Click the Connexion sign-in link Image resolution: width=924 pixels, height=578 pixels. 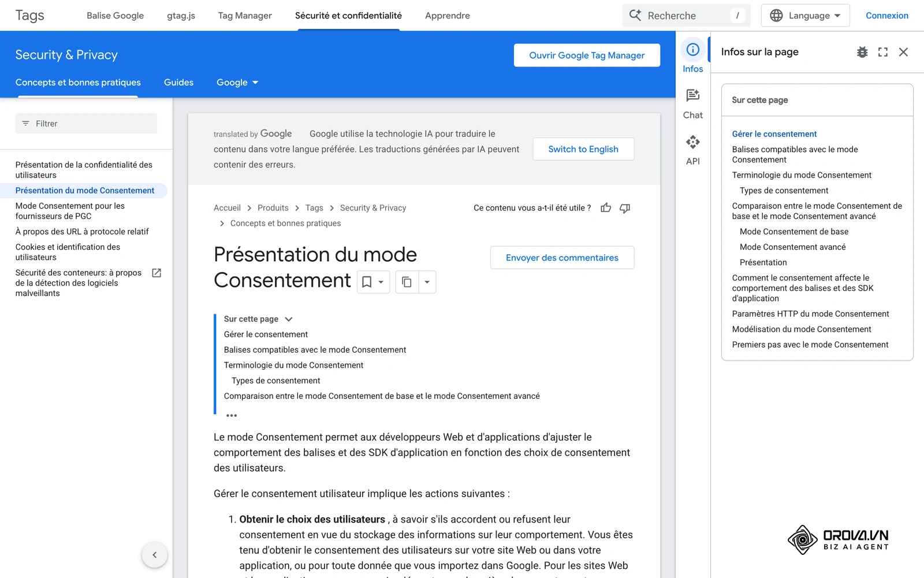click(x=887, y=16)
